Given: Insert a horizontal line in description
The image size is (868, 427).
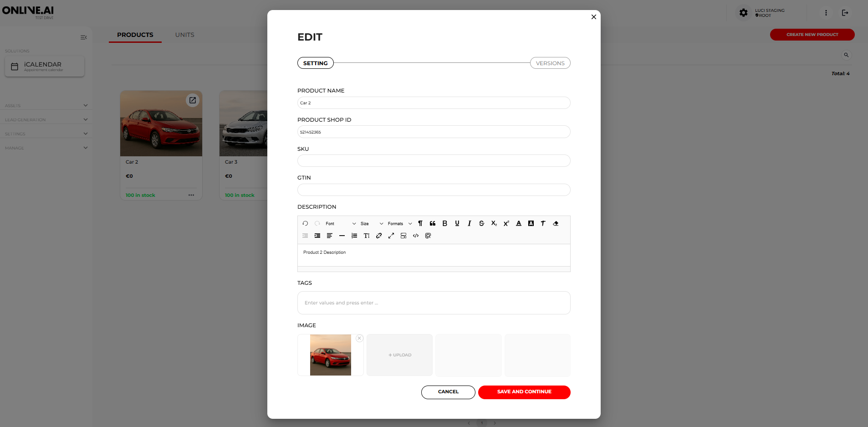Looking at the screenshot, I should [x=342, y=236].
